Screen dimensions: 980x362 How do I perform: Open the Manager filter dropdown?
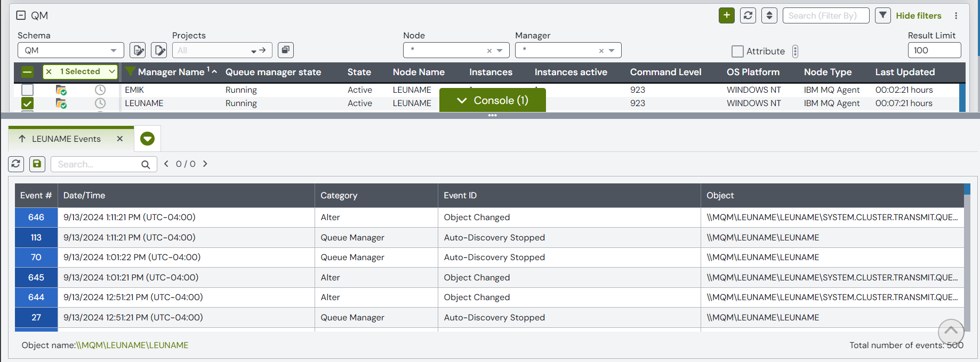[612, 51]
